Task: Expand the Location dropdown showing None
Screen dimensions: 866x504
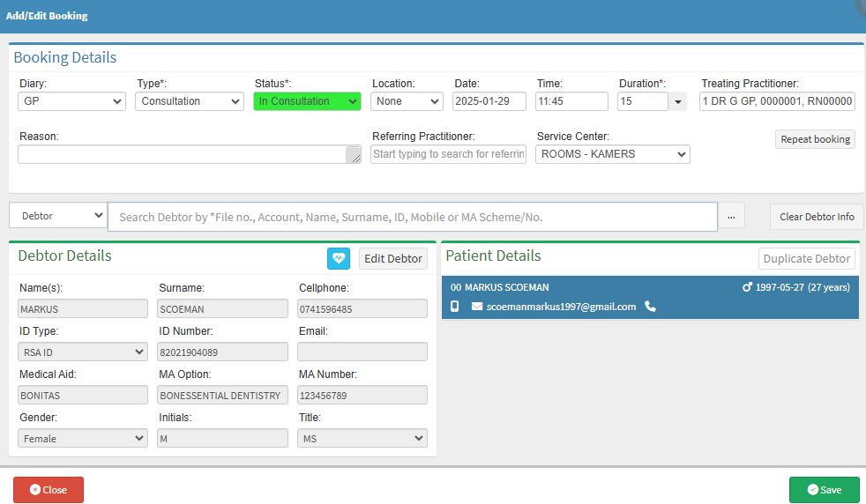Action: click(x=407, y=101)
